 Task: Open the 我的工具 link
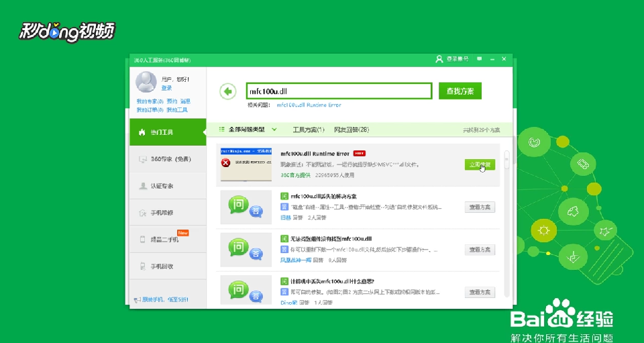177,109
